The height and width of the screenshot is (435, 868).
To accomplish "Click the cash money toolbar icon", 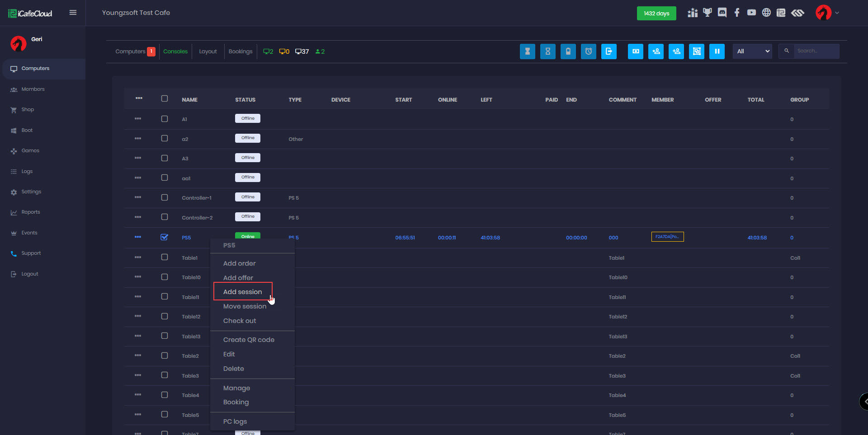I will coord(635,51).
